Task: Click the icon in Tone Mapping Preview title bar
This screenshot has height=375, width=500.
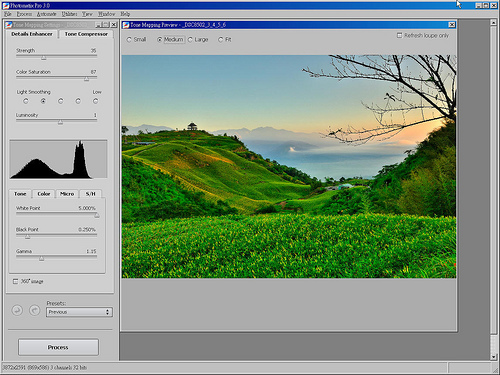Action: click(126, 25)
